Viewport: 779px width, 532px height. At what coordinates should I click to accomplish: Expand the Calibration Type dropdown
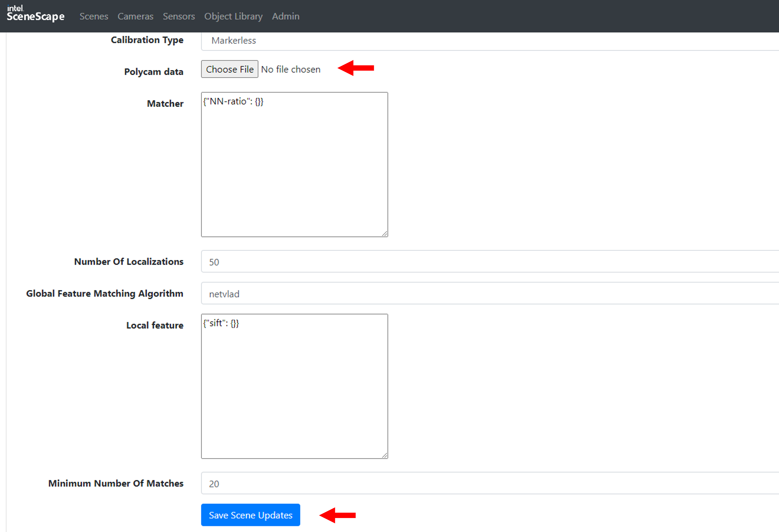pos(489,41)
